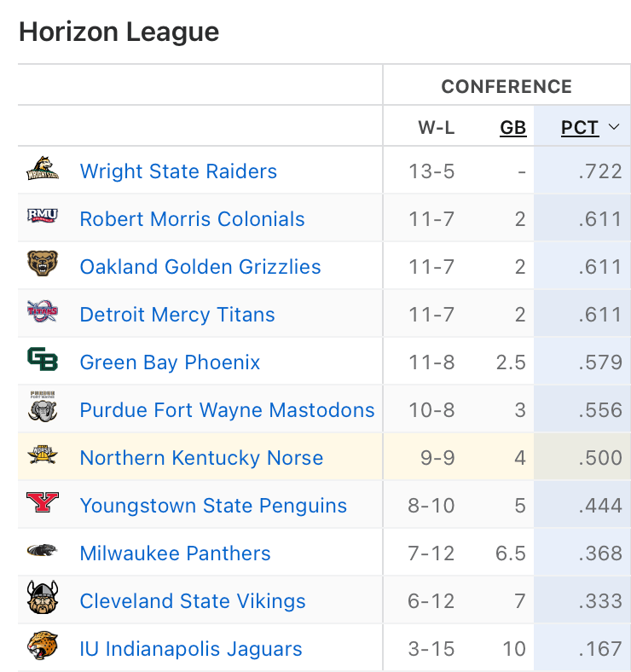Click the Youngstown State Penguins logo

coord(43,505)
